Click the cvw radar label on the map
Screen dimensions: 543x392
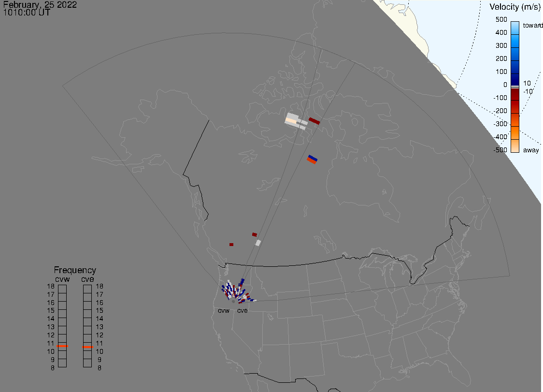(x=224, y=311)
